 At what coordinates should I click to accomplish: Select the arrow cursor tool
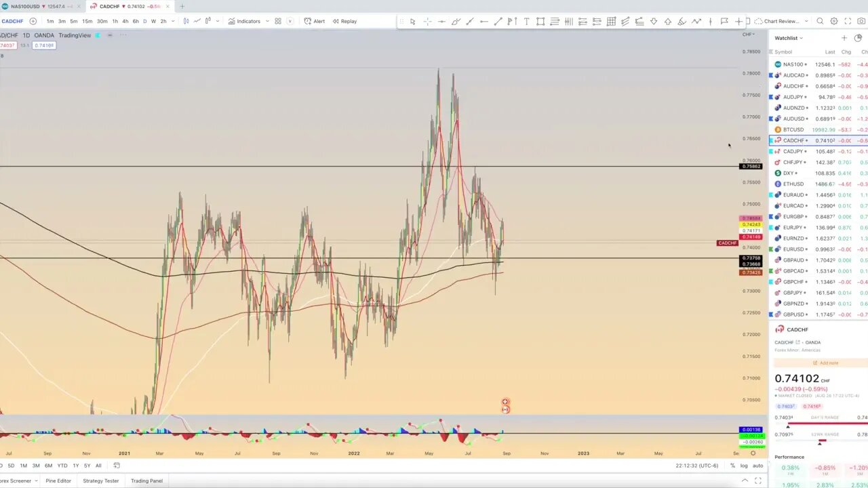(412, 21)
